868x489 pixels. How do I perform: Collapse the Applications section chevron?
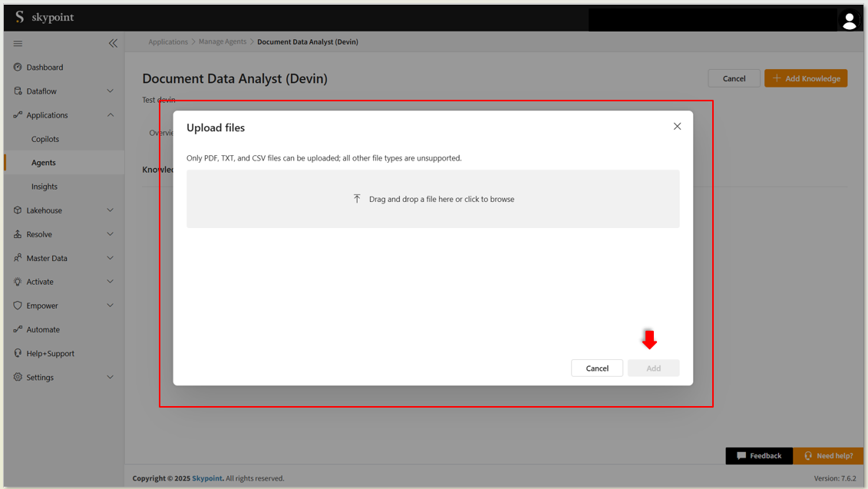click(x=110, y=115)
